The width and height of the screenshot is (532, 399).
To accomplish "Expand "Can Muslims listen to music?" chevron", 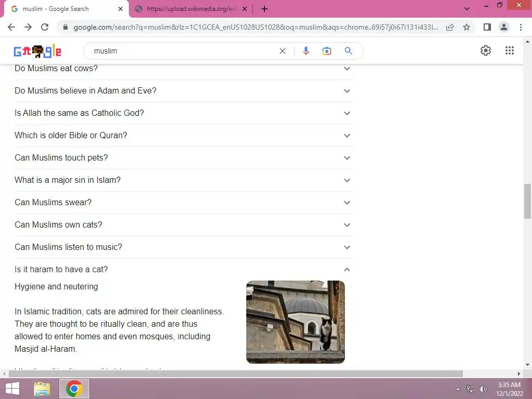I will coord(347,247).
